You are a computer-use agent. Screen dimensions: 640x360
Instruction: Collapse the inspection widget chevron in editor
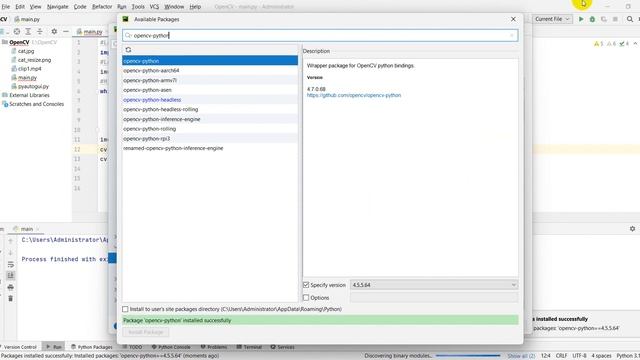point(635,44)
